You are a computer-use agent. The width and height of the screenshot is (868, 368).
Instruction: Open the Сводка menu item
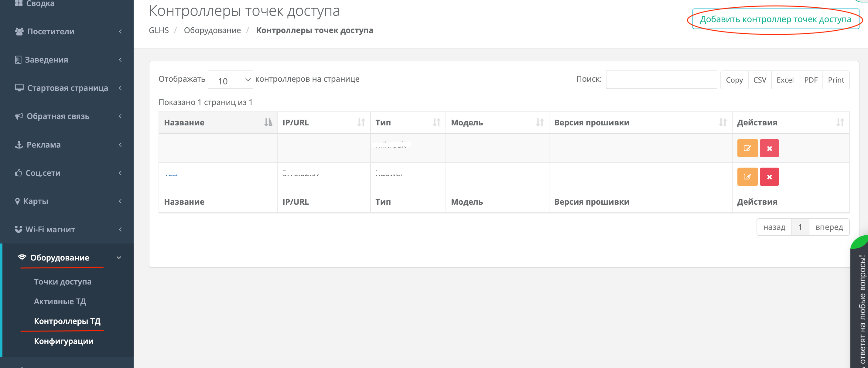(40, 3)
